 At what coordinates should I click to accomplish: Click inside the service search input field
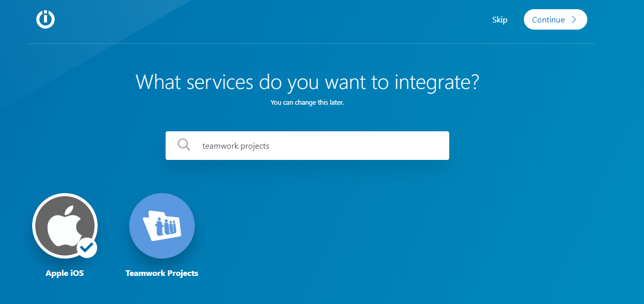coord(307,145)
